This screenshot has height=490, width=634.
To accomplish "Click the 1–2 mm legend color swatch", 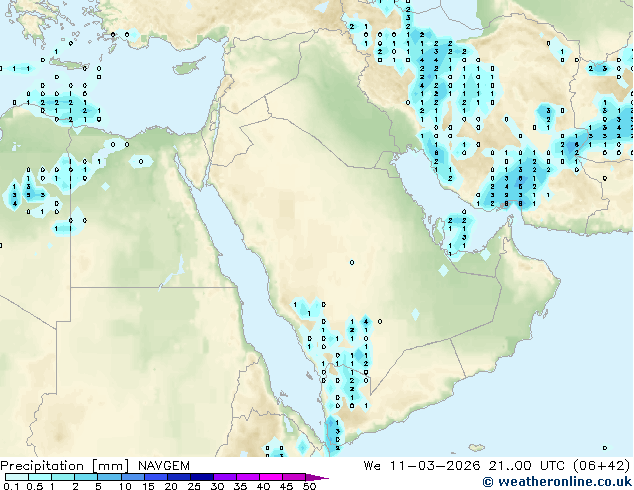I will click(63, 477).
